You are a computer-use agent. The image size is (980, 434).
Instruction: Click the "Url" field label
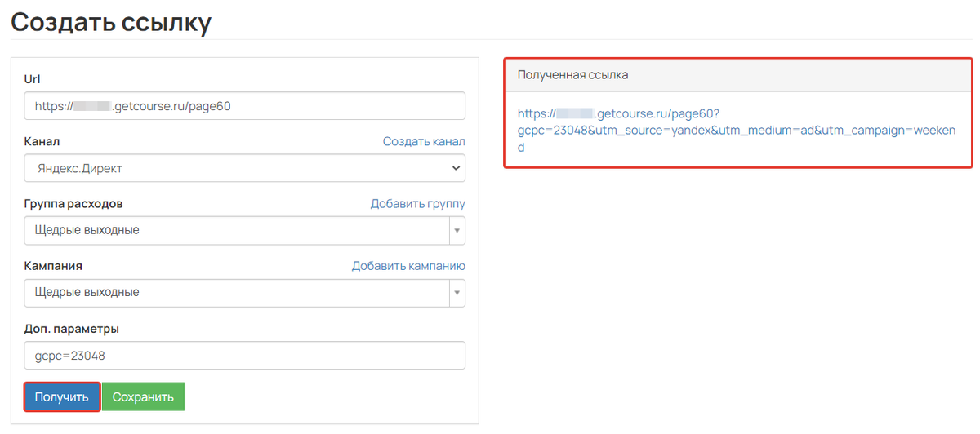point(33,80)
